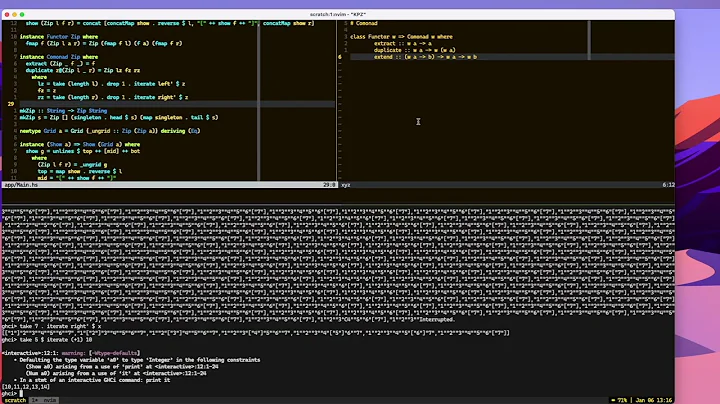Click the 'fz = z' line
This screenshot has height=404, width=720.
46,91
